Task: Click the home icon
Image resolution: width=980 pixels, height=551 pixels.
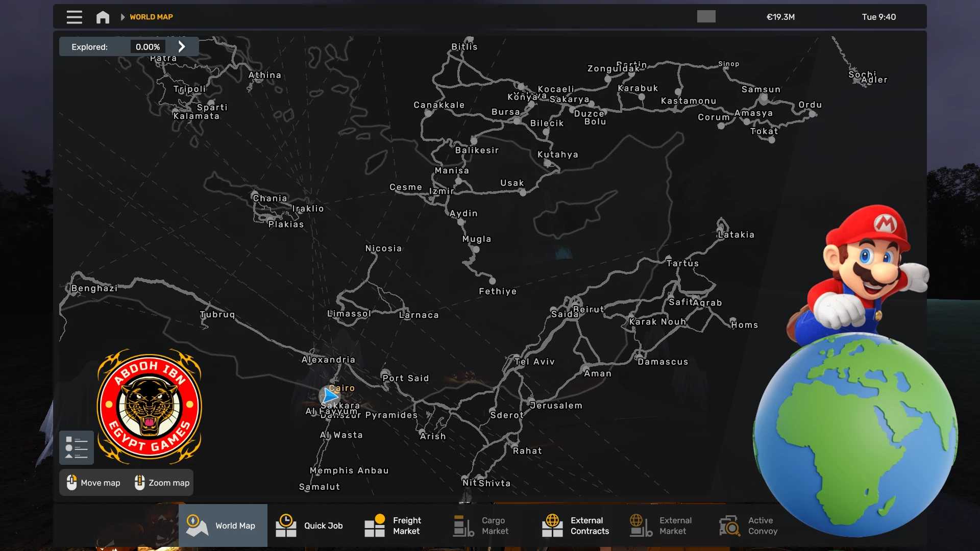Action: pos(103,17)
